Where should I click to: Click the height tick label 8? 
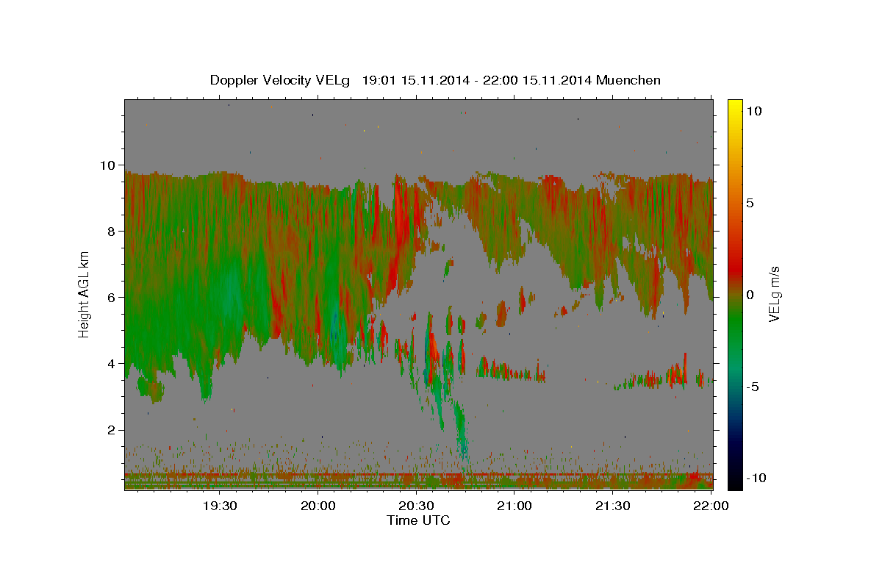[x=113, y=231]
